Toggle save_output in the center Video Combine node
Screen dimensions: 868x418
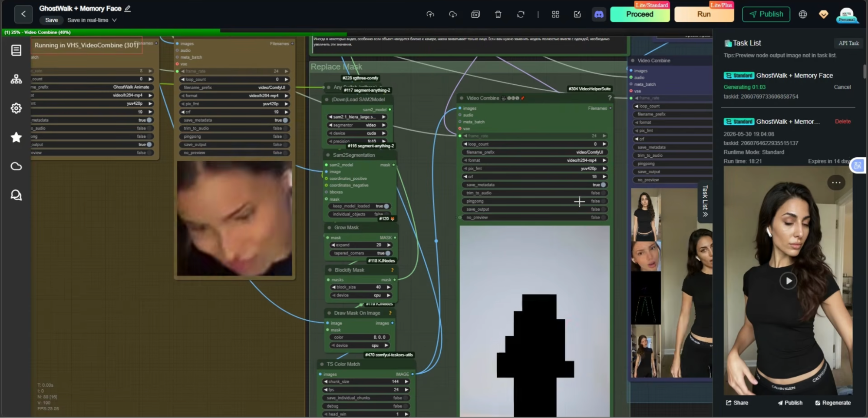[603, 209]
